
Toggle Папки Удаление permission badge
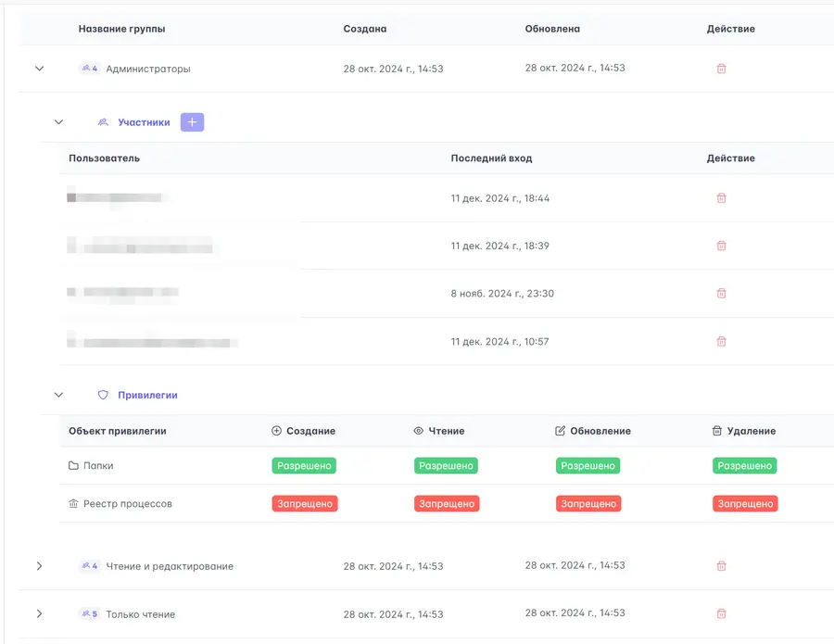[744, 466]
